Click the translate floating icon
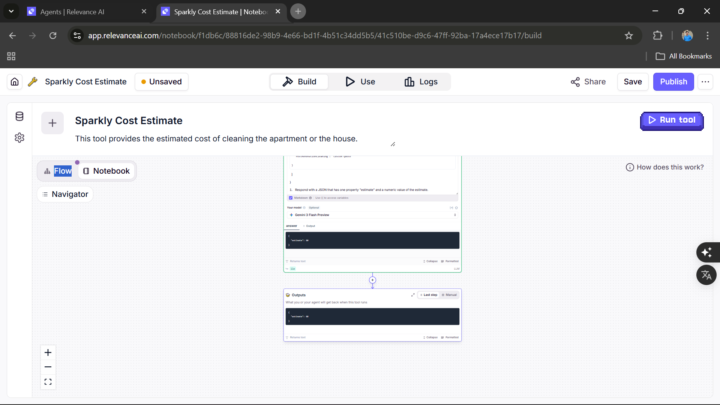Viewport: 720px width, 405px height. point(707,275)
